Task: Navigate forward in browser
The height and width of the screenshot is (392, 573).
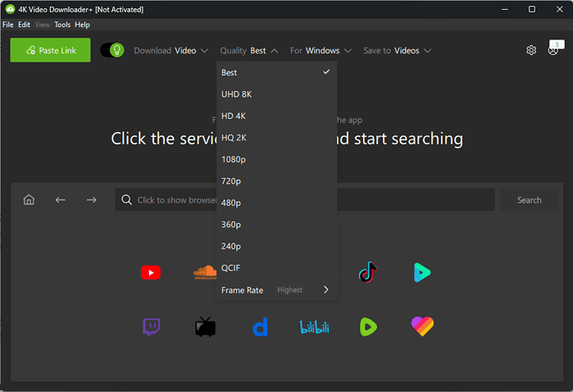Action: coord(91,199)
